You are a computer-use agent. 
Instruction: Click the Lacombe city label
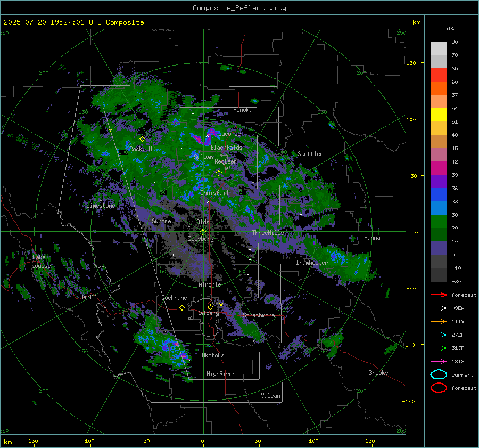(229, 134)
